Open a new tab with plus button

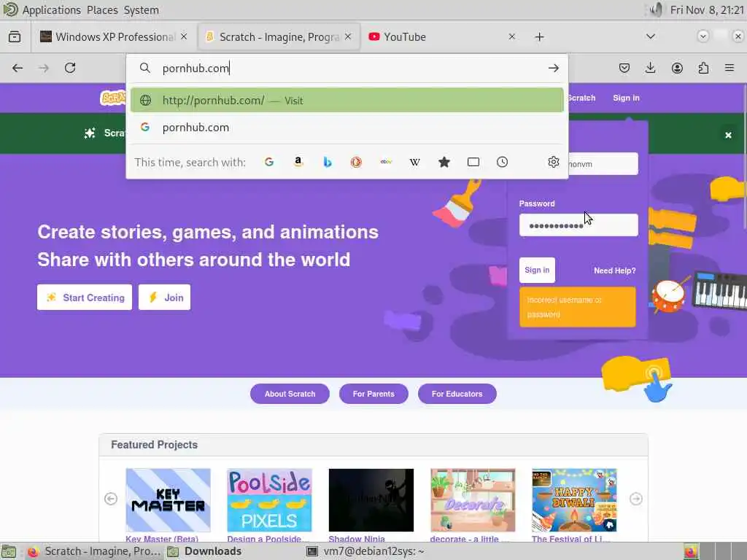coord(539,36)
